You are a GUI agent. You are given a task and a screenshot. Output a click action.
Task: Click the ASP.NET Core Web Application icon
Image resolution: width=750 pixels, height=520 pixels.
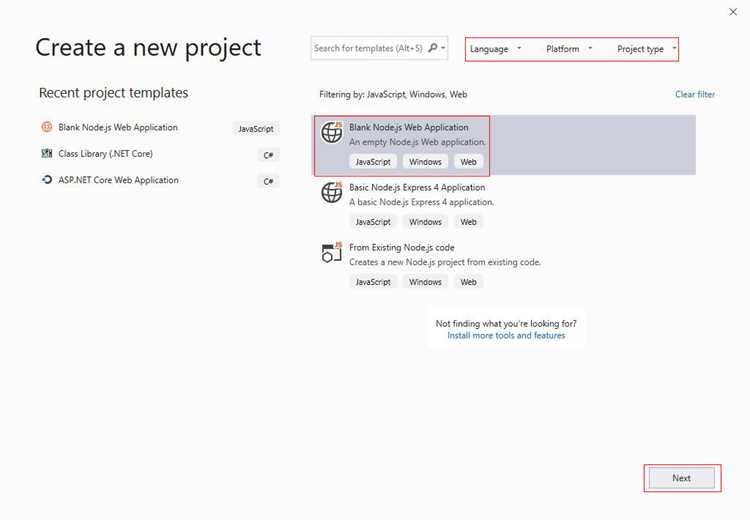coord(46,180)
